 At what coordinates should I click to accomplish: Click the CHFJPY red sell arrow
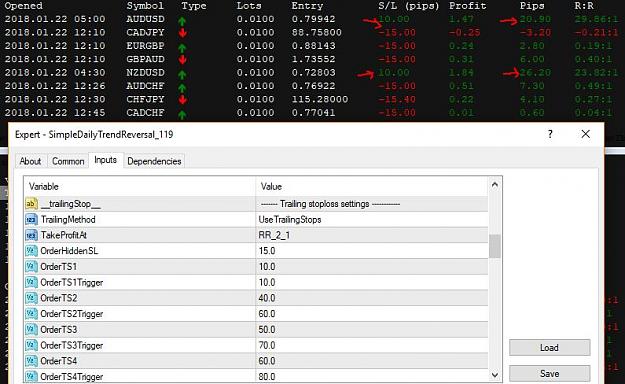coord(183,99)
